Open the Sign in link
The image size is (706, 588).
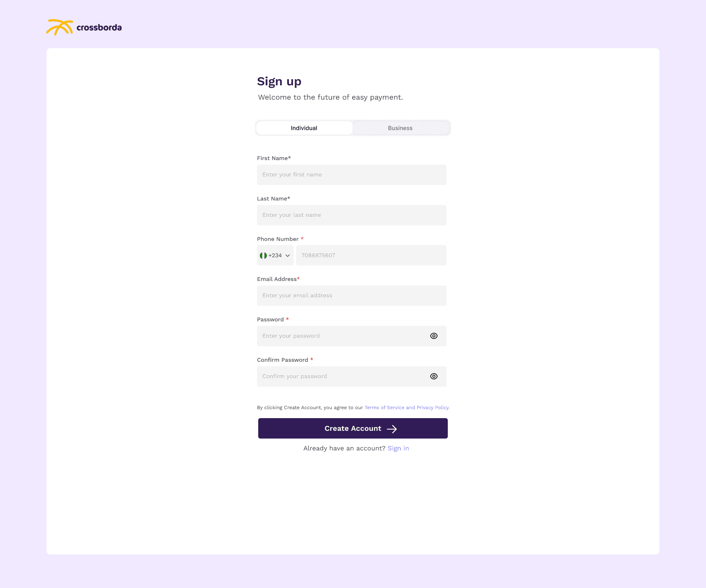point(398,448)
